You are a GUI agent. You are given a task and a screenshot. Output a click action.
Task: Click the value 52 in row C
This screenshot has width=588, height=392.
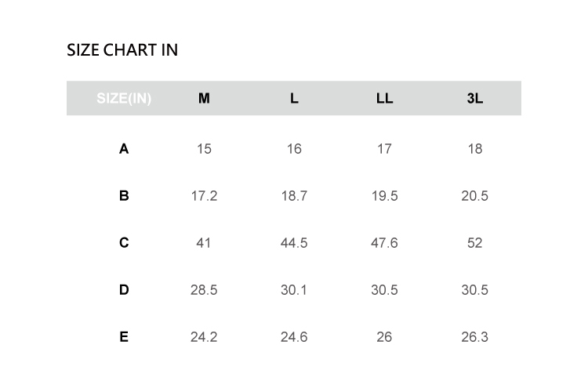click(x=474, y=243)
